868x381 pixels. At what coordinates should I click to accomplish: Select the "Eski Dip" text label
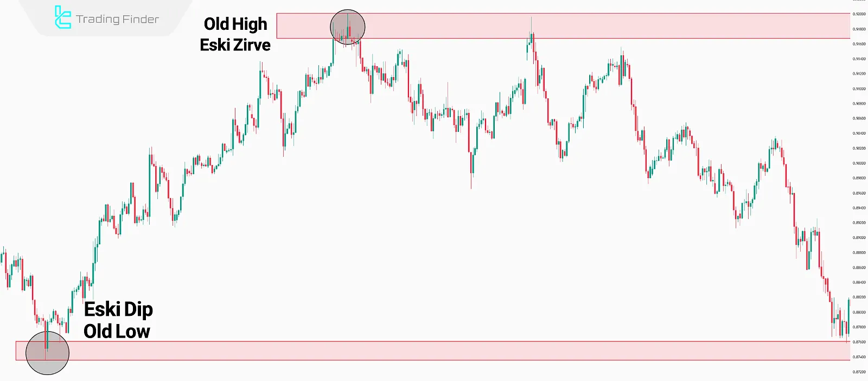[x=118, y=309]
